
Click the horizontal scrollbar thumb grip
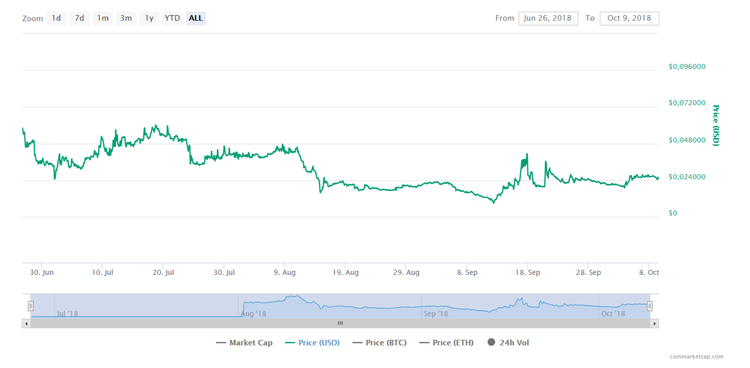340,323
